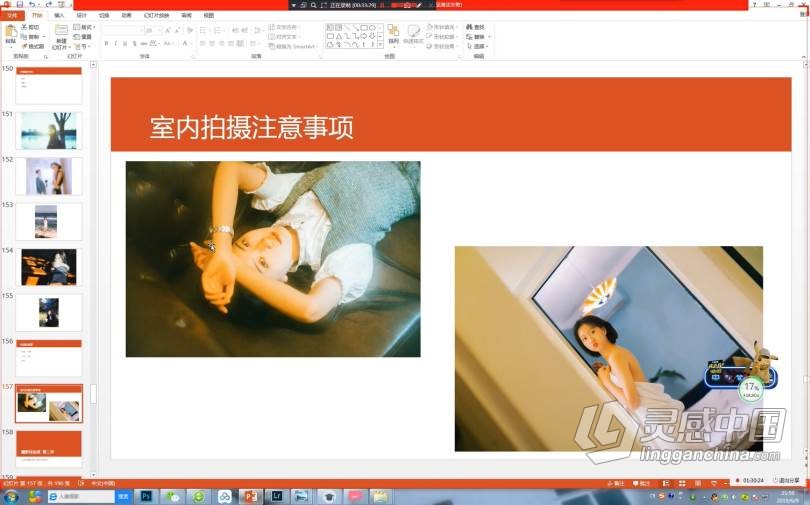Open the font size combo box
Viewport: 810px width, 505px height.
point(153,30)
